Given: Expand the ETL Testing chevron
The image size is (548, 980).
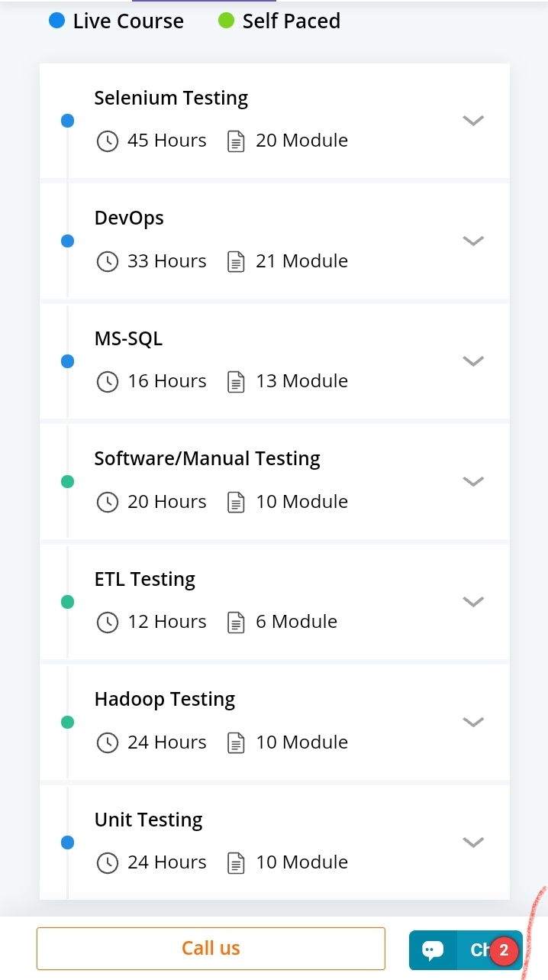Looking at the screenshot, I should point(473,602).
